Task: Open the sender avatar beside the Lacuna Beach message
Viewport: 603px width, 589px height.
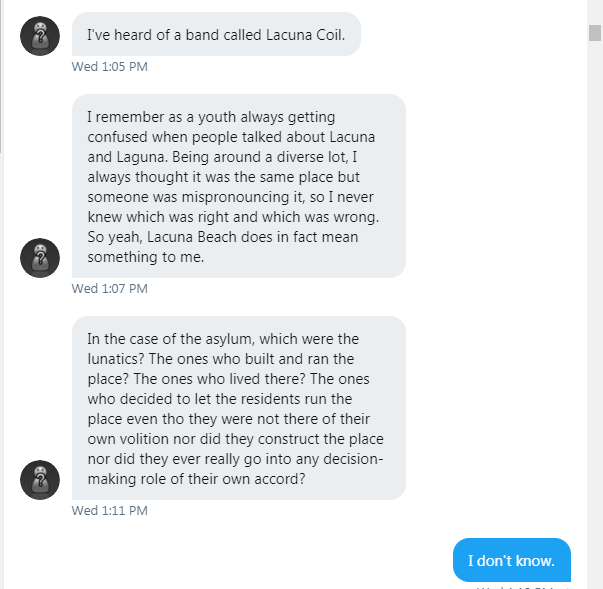Action: click(x=40, y=258)
